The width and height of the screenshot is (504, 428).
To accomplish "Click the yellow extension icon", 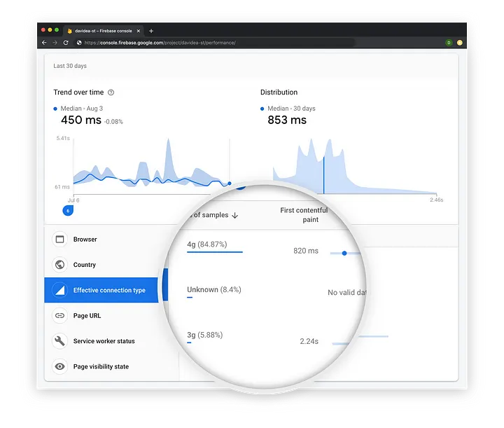I will 460,43.
